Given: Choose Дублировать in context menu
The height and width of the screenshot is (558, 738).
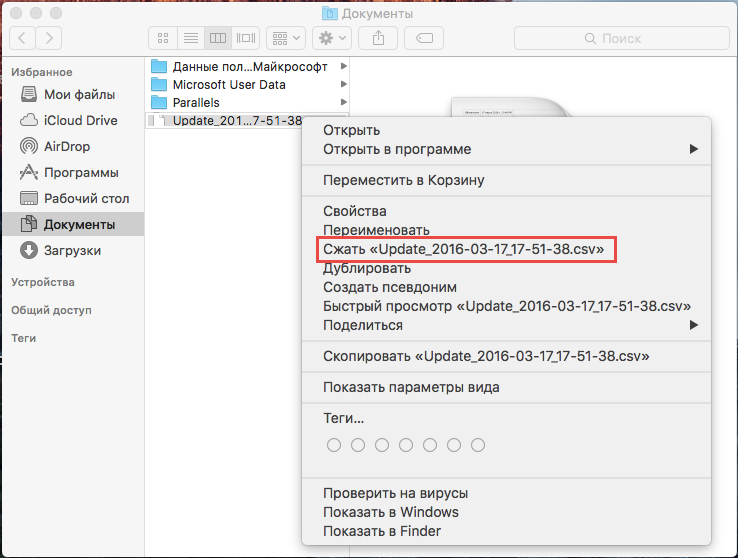Looking at the screenshot, I should tap(506, 268).
